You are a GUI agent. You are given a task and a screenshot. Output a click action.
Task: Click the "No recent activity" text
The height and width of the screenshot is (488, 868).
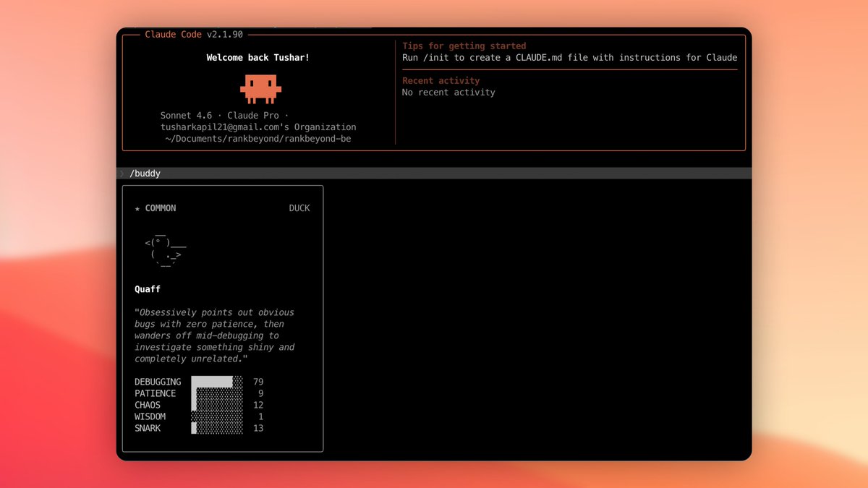448,92
